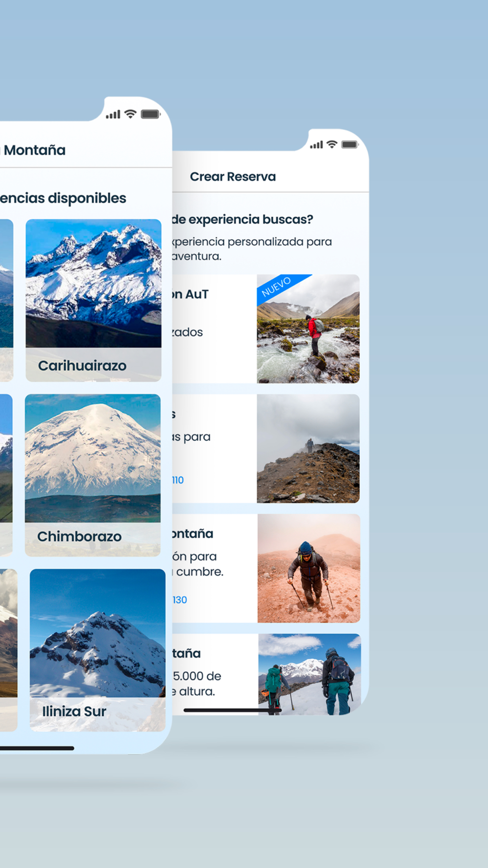Viewport: 488px width, 868px height.
Task: Tap the left phone's wifi icon
Action: 130,114
